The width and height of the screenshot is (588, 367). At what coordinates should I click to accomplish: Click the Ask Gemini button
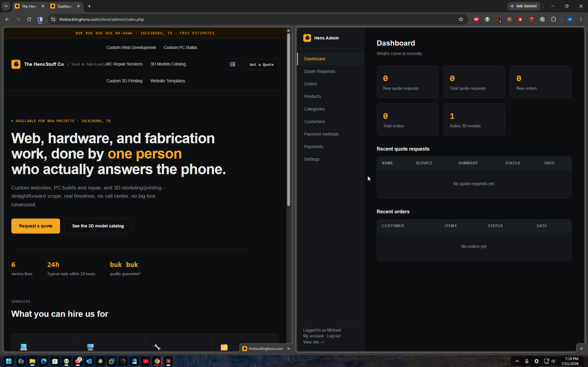524,6
